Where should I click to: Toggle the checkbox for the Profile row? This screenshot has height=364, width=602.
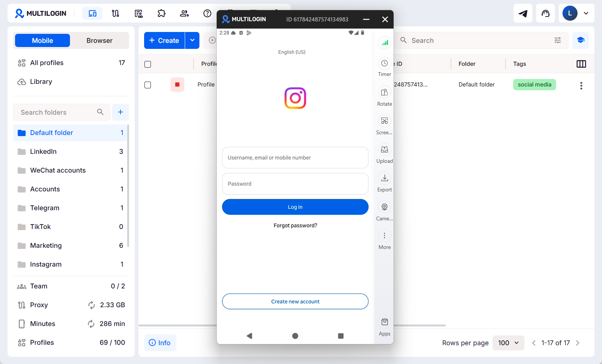148,85
